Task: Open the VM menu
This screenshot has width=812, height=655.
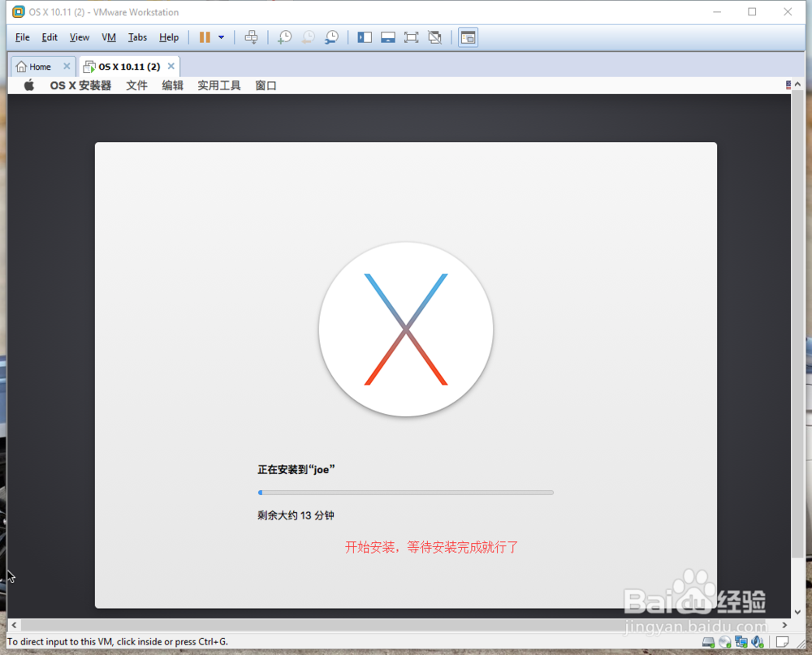Action: (109, 37)
